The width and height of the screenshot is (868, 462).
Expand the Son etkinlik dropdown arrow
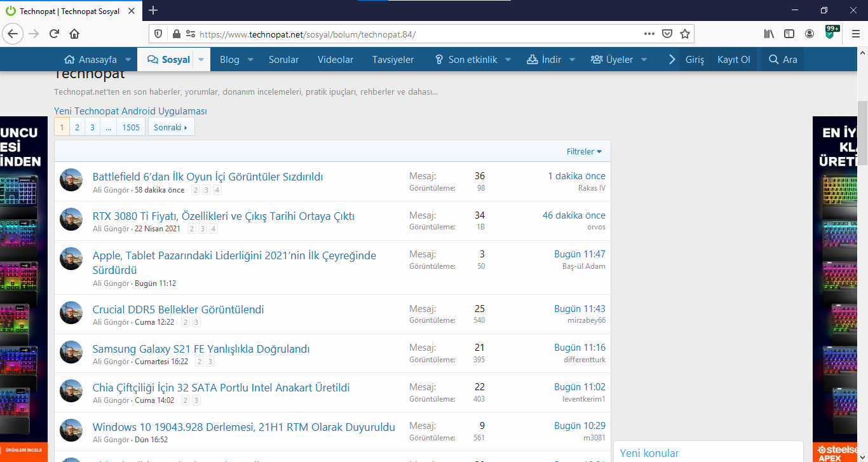pos(508,60)
